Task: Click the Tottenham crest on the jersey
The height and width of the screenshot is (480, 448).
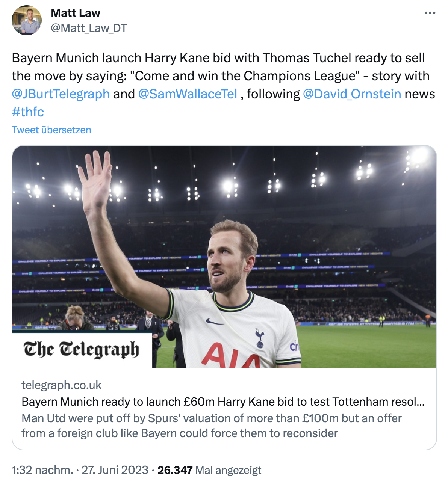Action: [259, 338]
